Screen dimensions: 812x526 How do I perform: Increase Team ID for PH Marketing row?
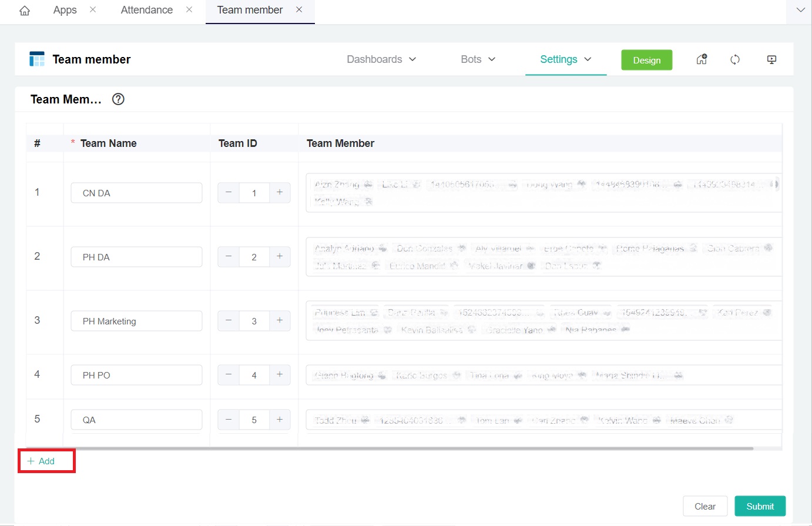(x=280, y=321)
